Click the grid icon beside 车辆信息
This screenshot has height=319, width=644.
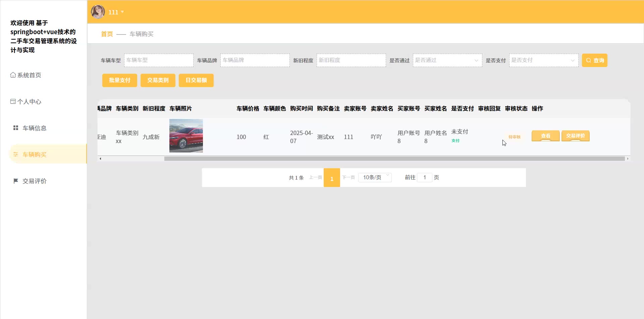[x=15, y=128]
